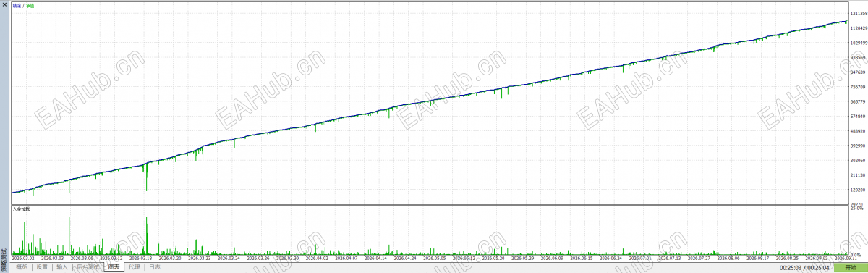Click the 2026.08.25 date label
The image size is (868, 273).
click(x=787, y=258)
